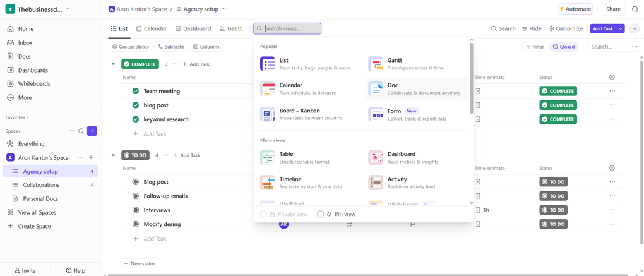
Task: Open Add Task dropdown arrow
Action: pyautogui.click(x=621, y=29)
